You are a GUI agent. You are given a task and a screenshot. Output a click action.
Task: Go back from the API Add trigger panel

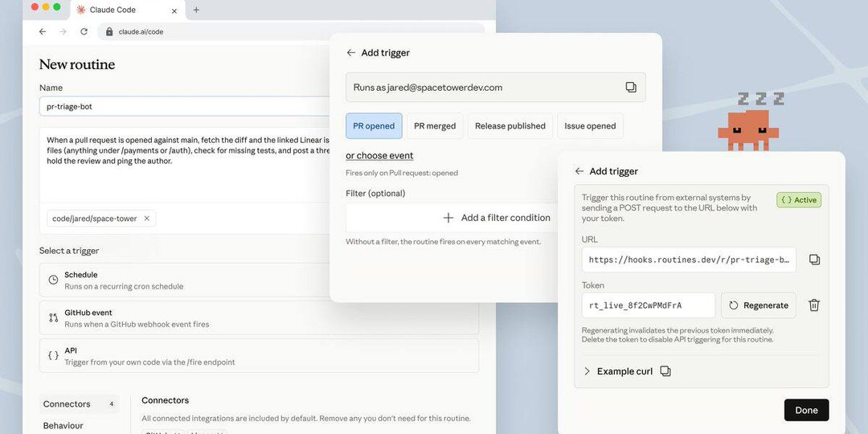coord(579,172)
